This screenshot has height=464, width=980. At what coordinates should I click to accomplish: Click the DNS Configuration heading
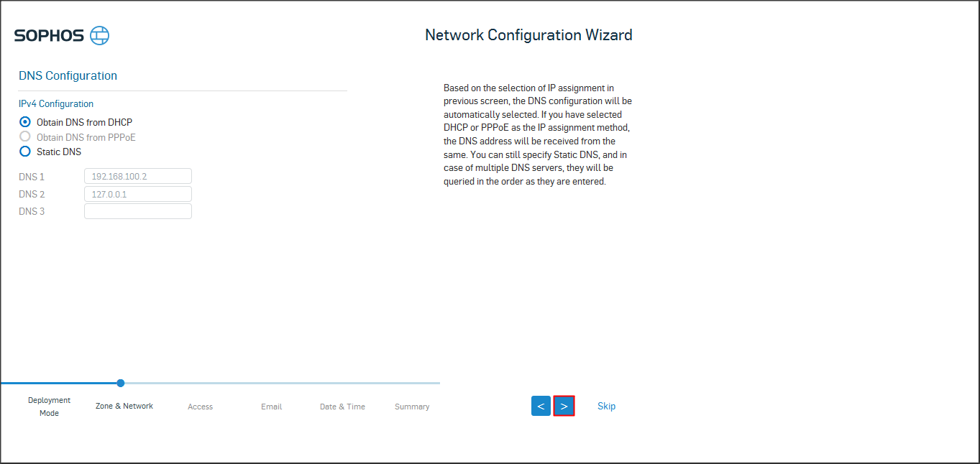(68, 75)
